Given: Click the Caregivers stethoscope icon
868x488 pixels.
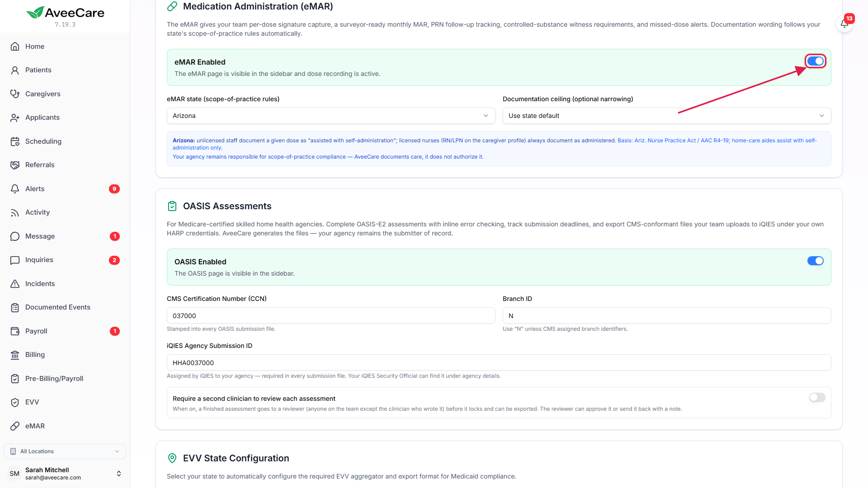Looking at the screenshot, I should (15, 94).
